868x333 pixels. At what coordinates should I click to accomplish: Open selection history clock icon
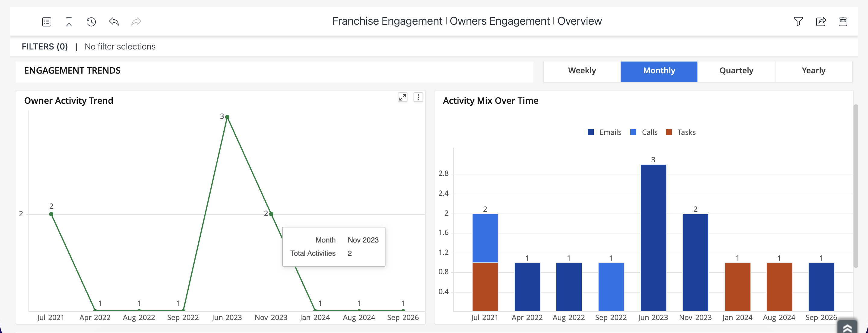coord(91,22)
